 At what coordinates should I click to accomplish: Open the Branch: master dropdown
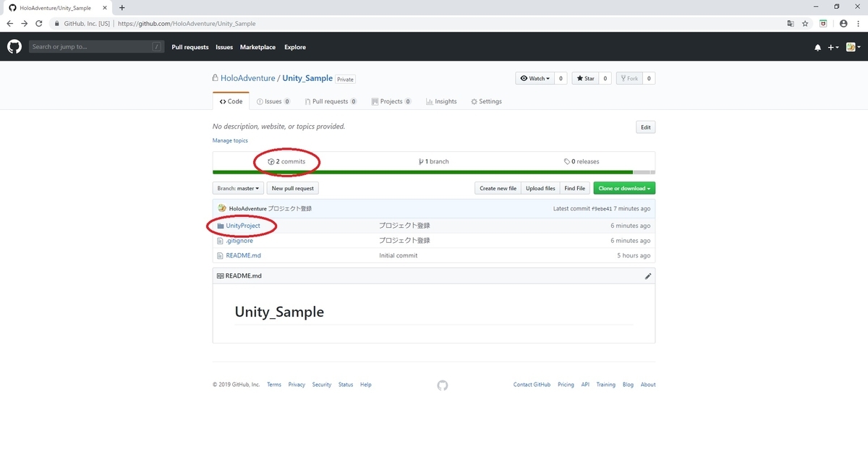(x=238, y=188)
